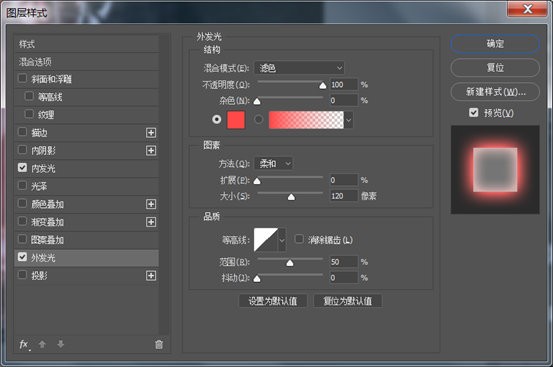Click the plus icon beside 颜色叠加

pyautogui.click(x=151, y=204)
